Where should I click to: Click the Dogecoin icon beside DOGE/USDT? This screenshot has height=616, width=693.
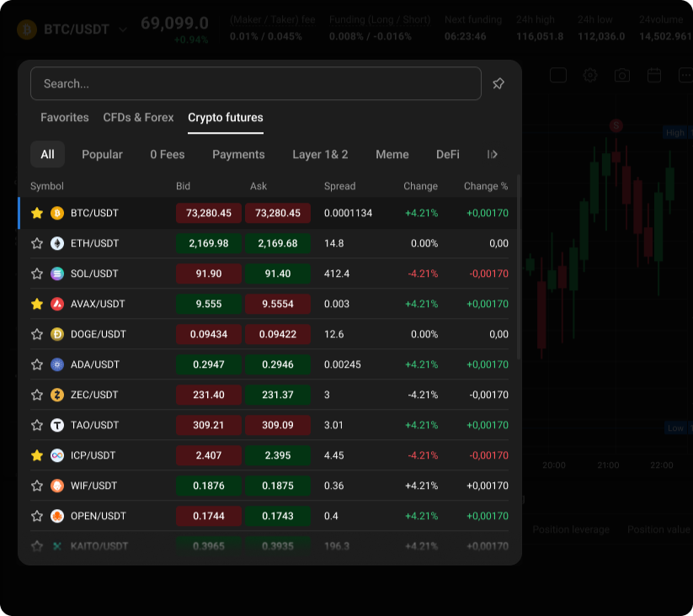pyautogui.click(x=56, y=334)
